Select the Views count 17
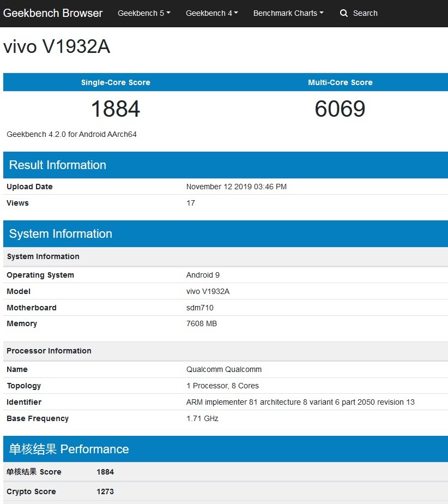This screenshot has height=504, width=448. pyautogui.click(x=191, y=203)
